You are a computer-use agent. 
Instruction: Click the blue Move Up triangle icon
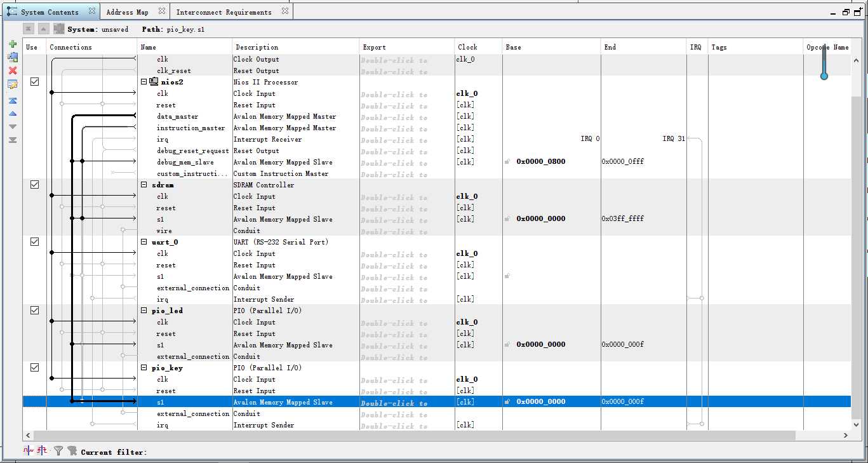12,114
